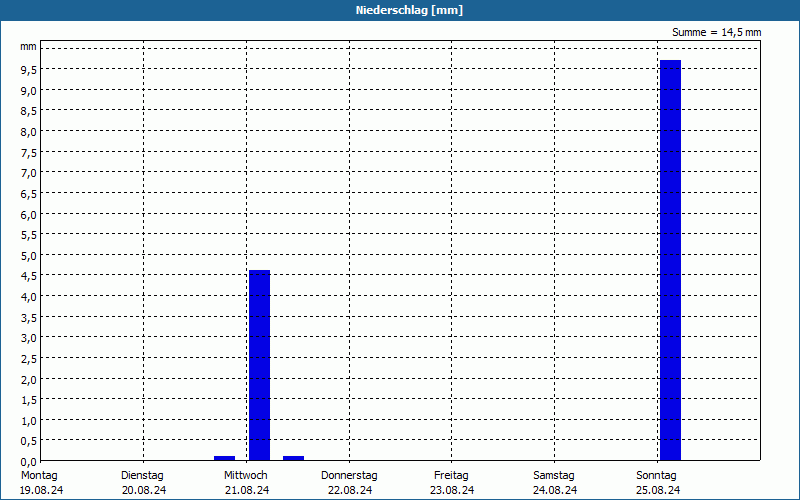This screenshot has width=800, height=500.
Task: Click the '6,0' y-axis value
Action: [x=29, y=215]
